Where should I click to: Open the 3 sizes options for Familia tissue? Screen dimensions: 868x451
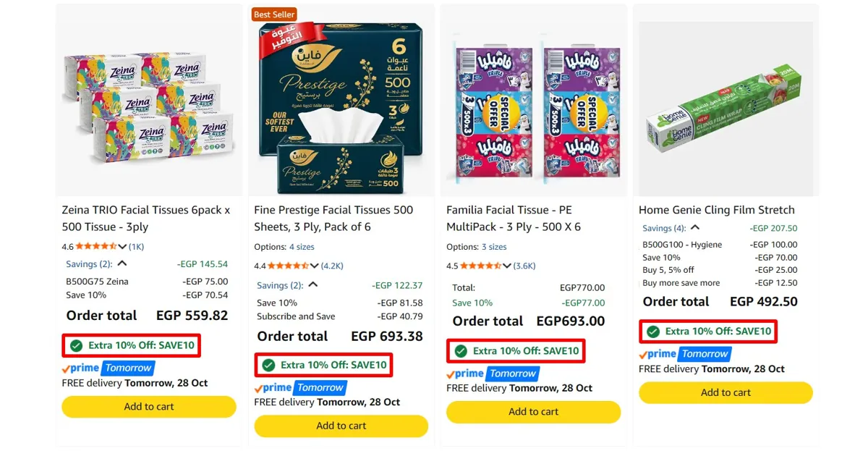pyautogui.click(x=494, y=247)
